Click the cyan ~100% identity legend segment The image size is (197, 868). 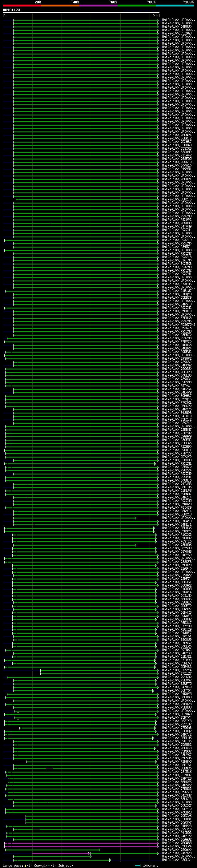[x=175, y=6]
